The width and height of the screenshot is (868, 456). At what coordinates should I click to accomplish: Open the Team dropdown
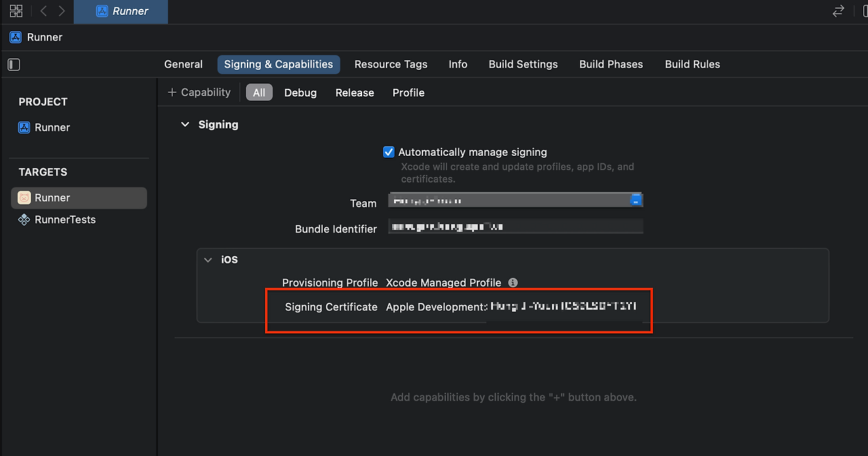[x=635, y=200]
